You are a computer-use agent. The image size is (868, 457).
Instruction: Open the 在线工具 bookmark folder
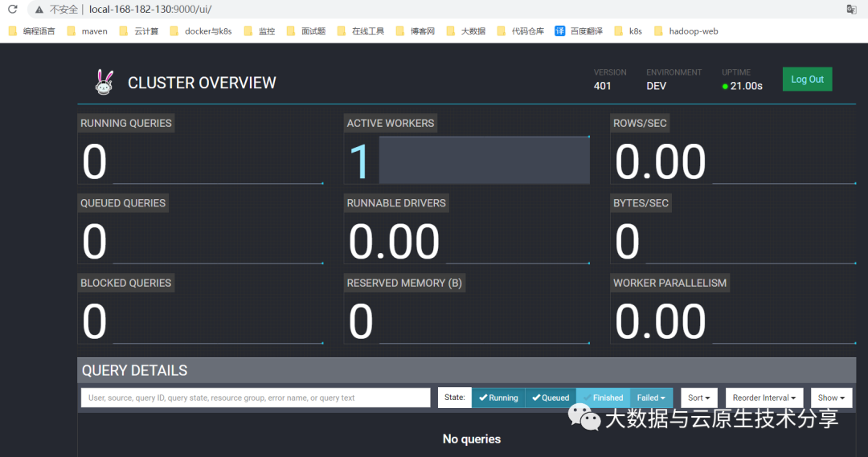[361, 31]
